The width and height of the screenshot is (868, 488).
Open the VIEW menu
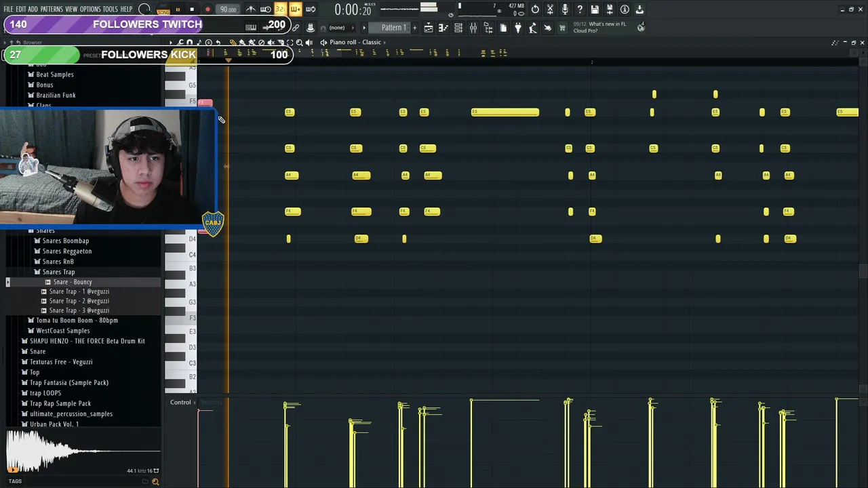71,9
